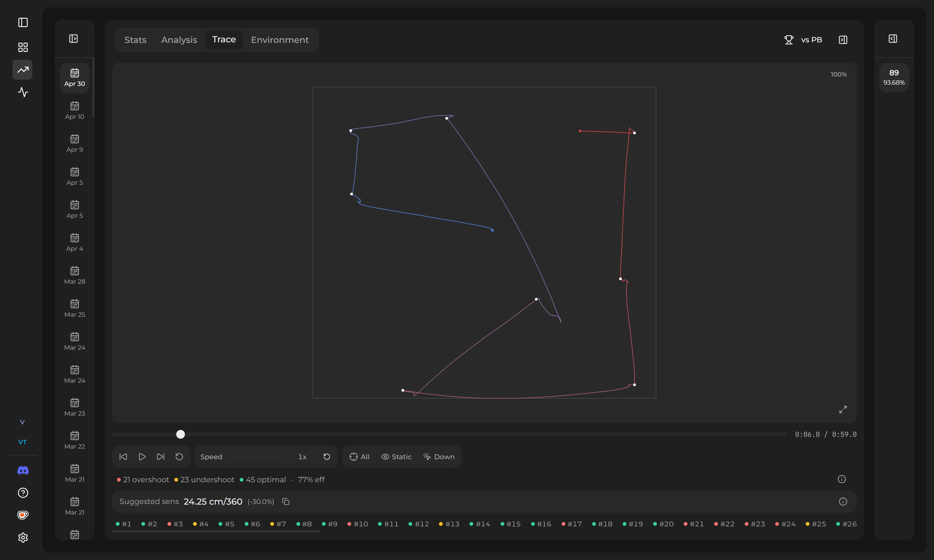
Task: Open the activity pulse icon
Action: [x=23, y=92]
